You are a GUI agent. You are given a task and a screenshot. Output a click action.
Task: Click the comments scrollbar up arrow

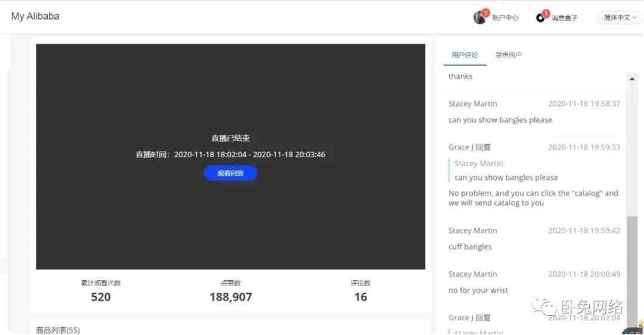tap(632, 79)
